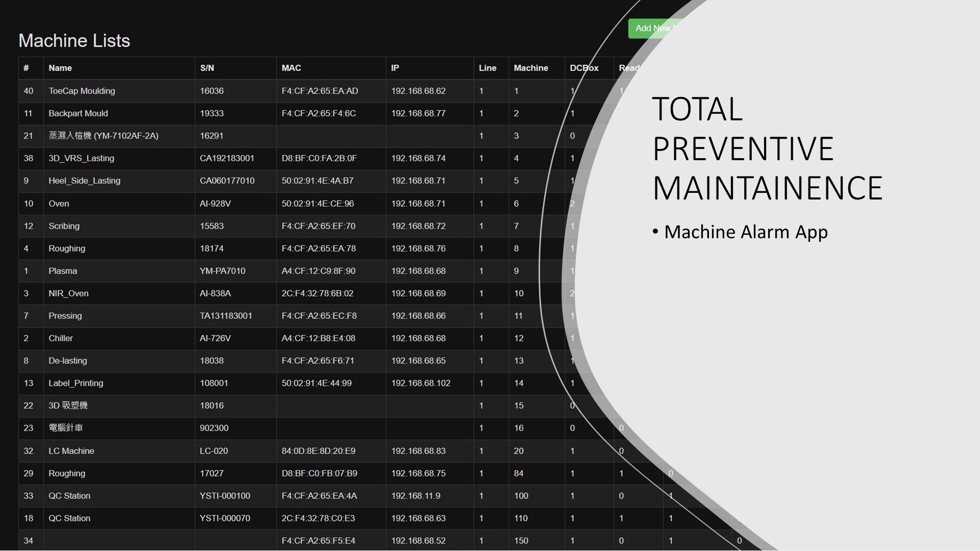The image size is (980, 551).
Task: Click the Machine column header
Action: [530, 68]
